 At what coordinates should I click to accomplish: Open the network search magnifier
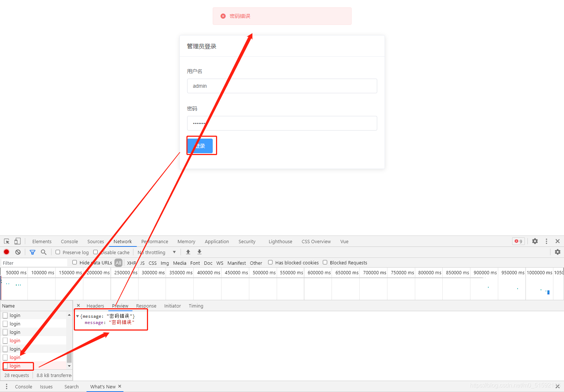tap(43, 252)
